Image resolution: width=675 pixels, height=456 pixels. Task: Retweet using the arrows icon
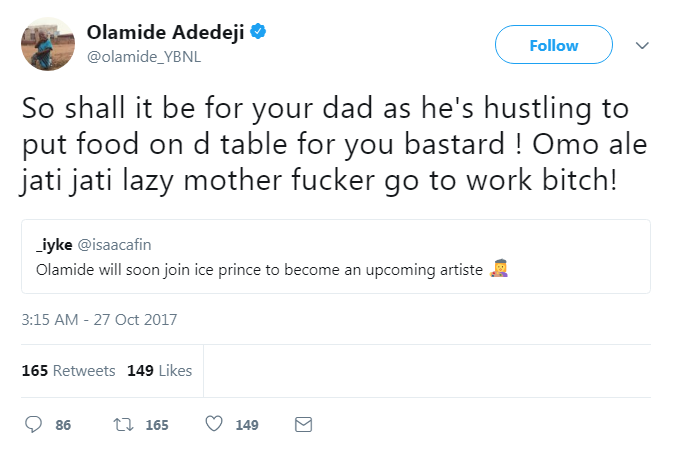point(124,425)
